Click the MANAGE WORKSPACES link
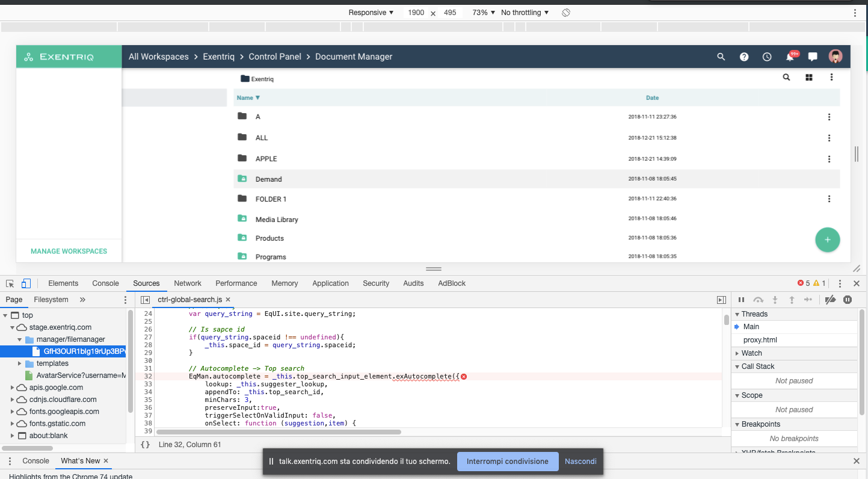This screenshot has height=479, width=868. (x=69, y=252)
